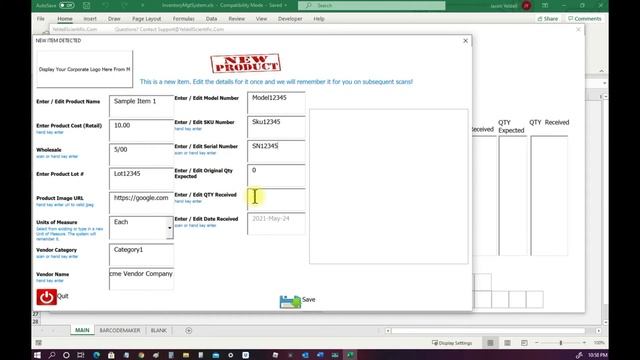Screen dimensions: 640x360
Task: Click the Date Received field
Action: pyautogui.click(x=276, y=223)
